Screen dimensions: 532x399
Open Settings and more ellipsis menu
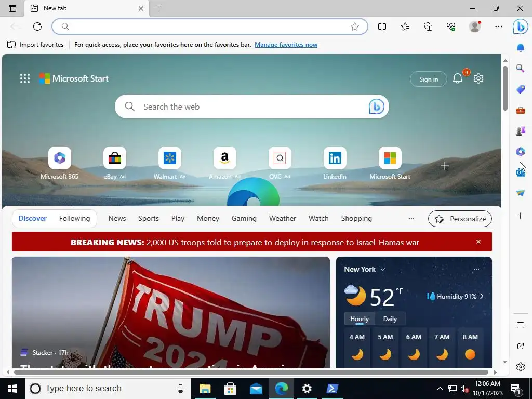(498, 26)
